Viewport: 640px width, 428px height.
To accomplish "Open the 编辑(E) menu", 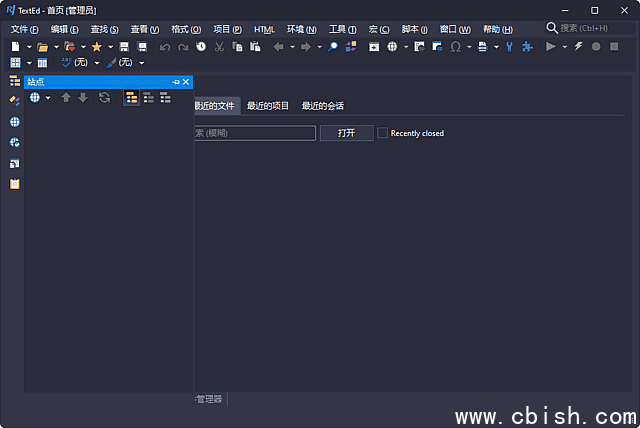I will click(64, 29).
